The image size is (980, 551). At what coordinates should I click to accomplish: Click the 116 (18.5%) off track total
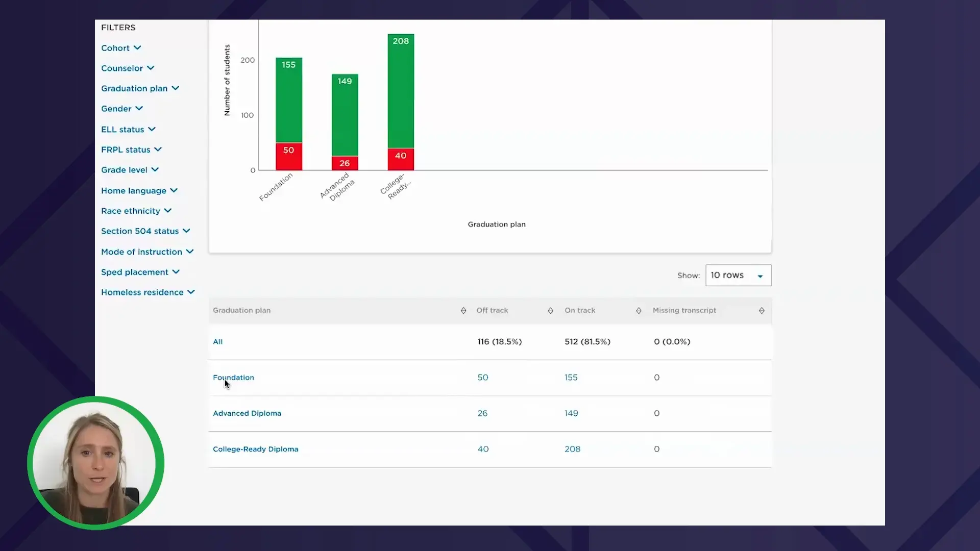500,342
